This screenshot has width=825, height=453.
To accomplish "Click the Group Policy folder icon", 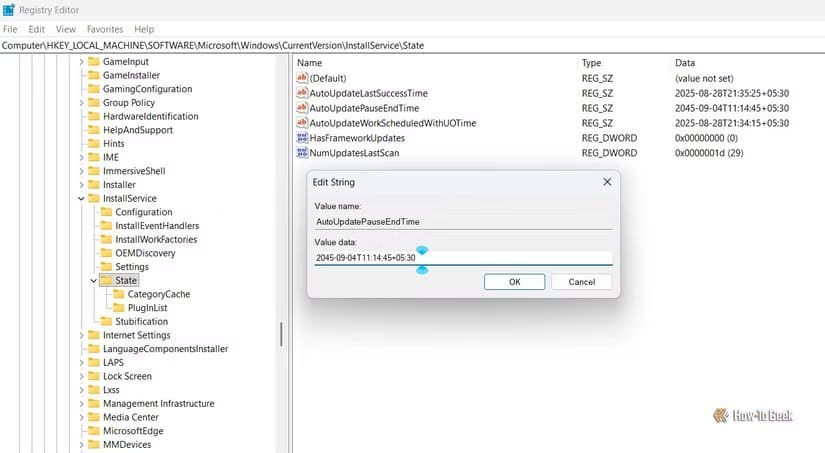I will click(x=94, y=103).
